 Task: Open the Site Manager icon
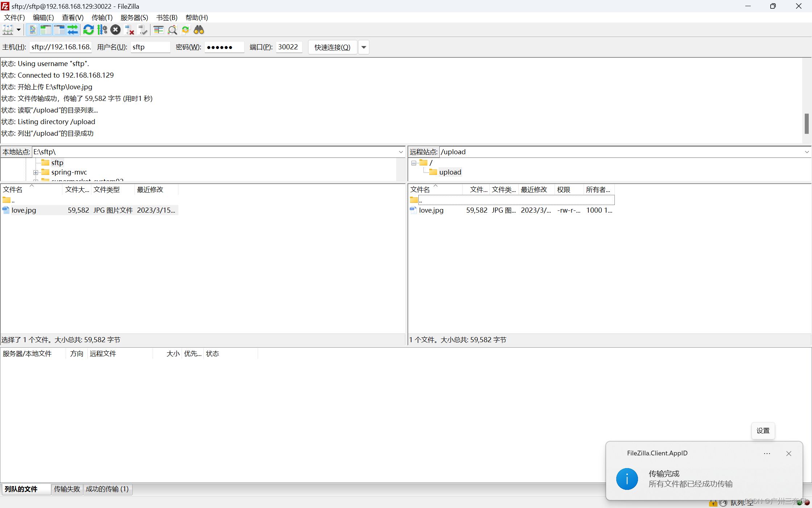click(x=8, y=30)
